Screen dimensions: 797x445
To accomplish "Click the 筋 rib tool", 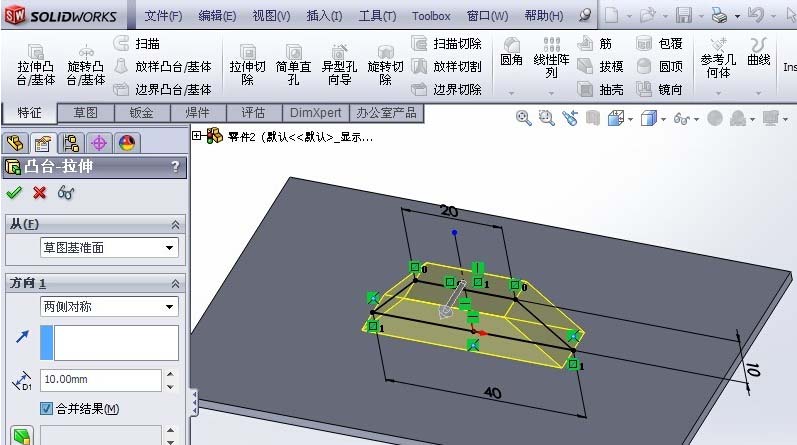I will coord(595,43).
